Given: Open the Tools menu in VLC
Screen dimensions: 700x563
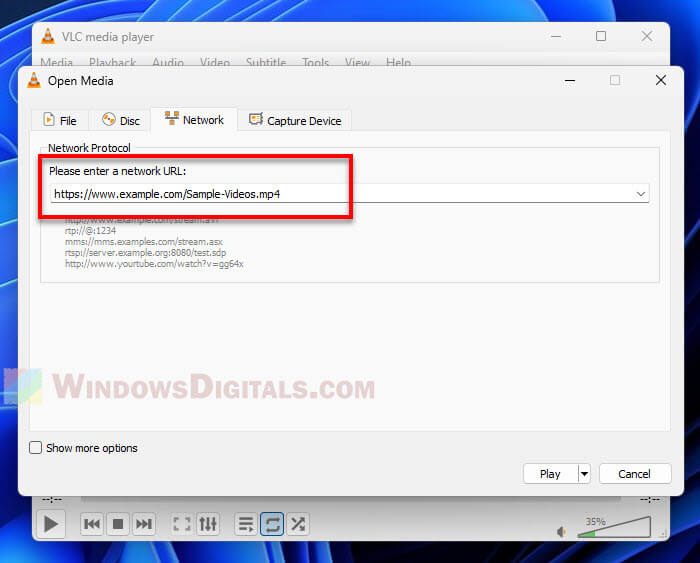Looking at the screenshot, I should click(x=315, y=62).
